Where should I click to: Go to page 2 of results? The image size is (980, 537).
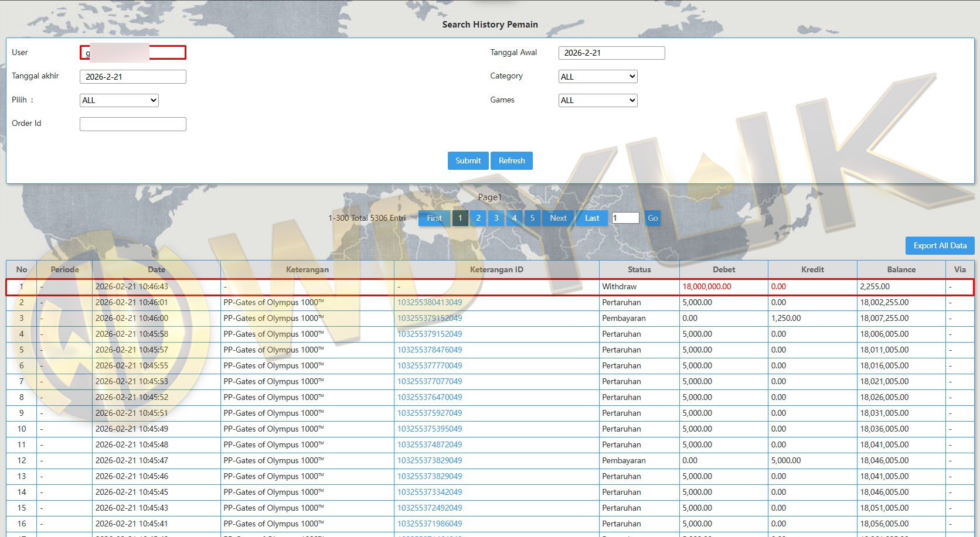click(x=478, y=218)
